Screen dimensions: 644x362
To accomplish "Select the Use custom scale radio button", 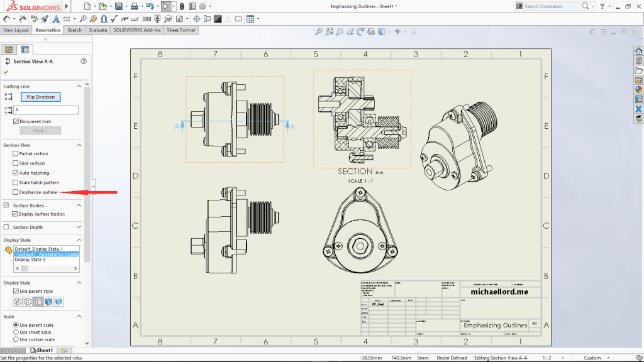I will click(16, 339).
